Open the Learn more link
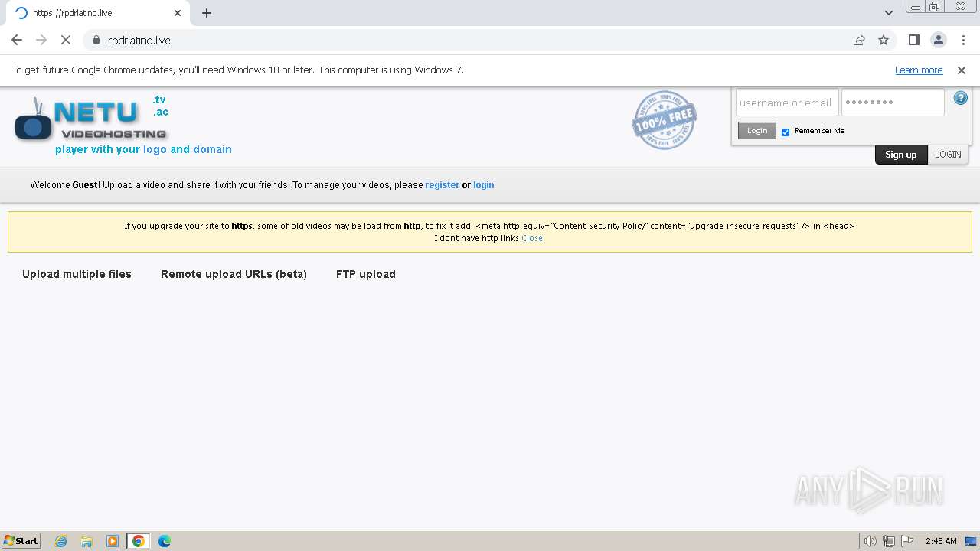Viewport: 980px width, 551px height. (x=919, y=70)
